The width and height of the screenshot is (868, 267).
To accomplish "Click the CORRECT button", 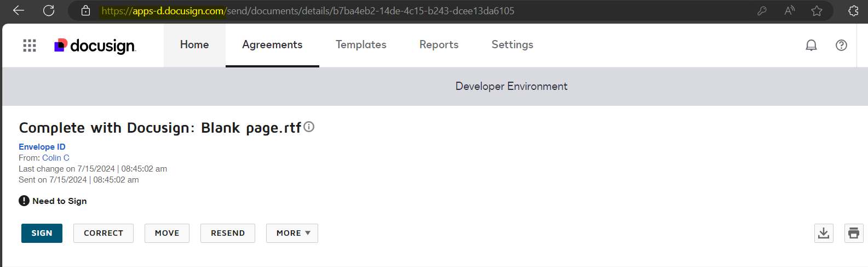I will (x=104, y=233).
